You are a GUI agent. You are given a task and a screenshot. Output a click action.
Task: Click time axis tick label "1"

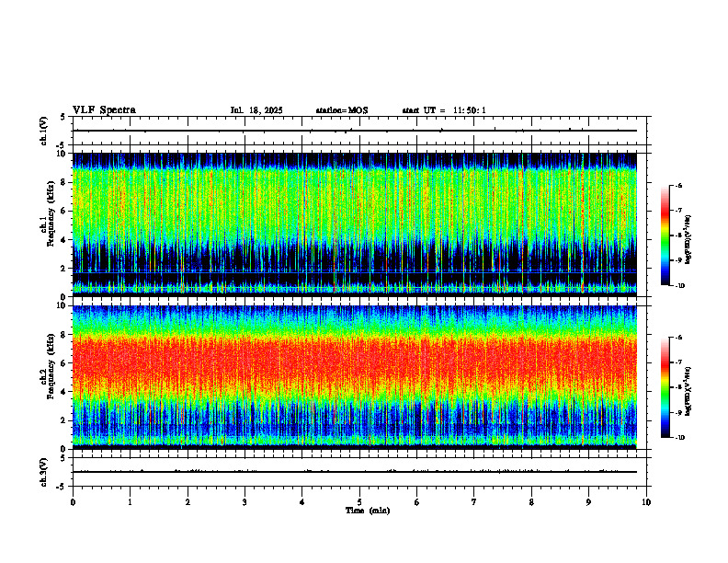(130, 502)
